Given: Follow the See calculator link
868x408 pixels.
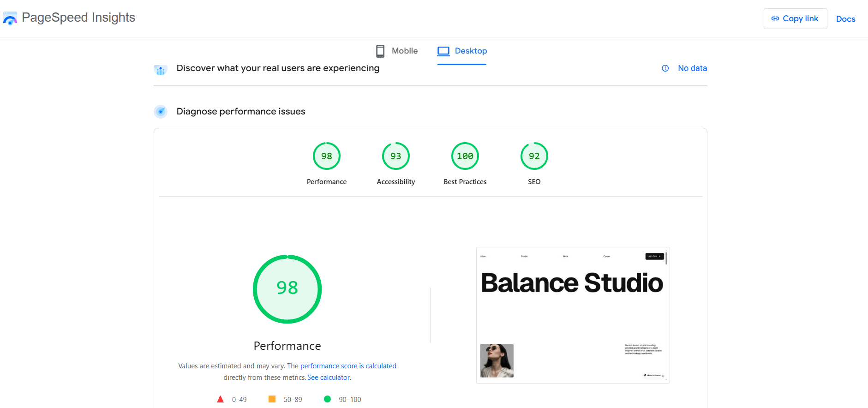Looking at the screenshot, I should click(329, 378).
